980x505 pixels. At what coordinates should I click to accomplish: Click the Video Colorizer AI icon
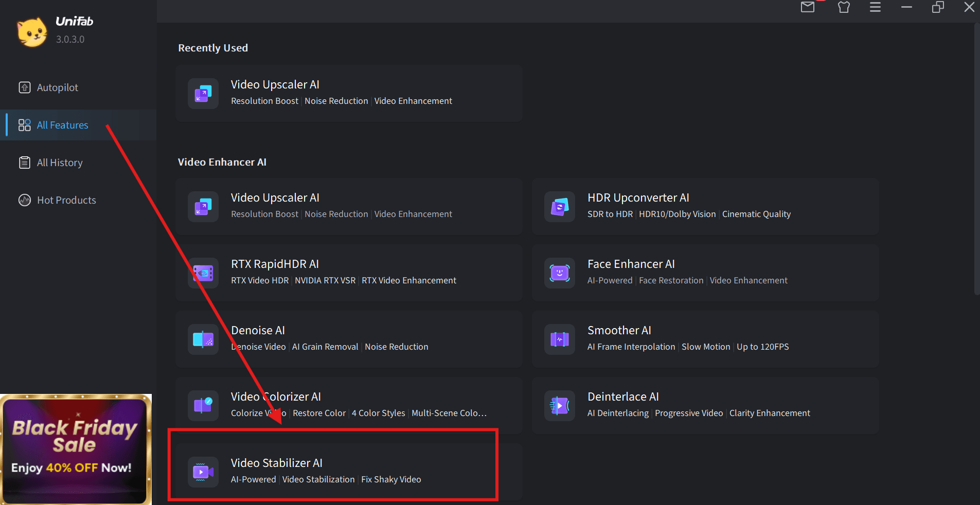pos(203,406)
